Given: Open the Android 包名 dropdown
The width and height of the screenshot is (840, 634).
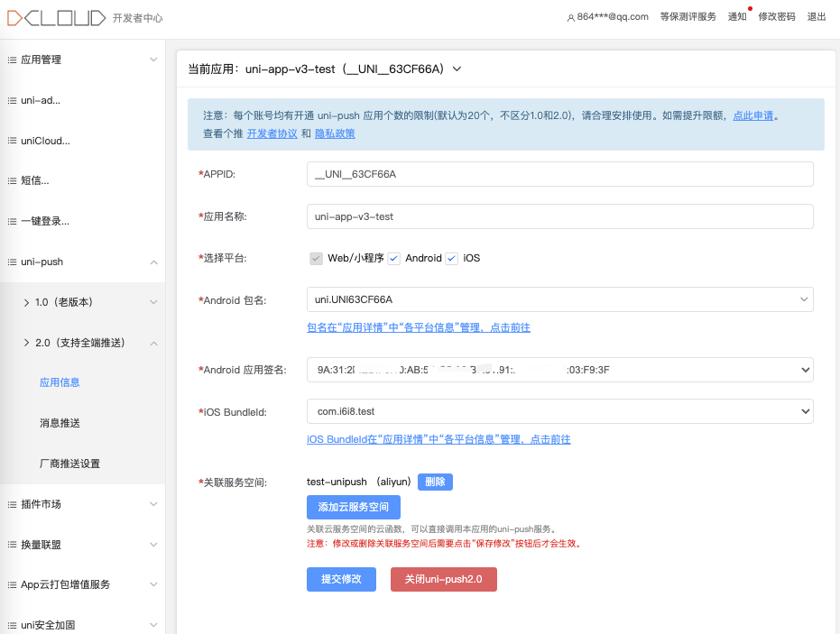Looking at the screenshot, I should [559, 299].
